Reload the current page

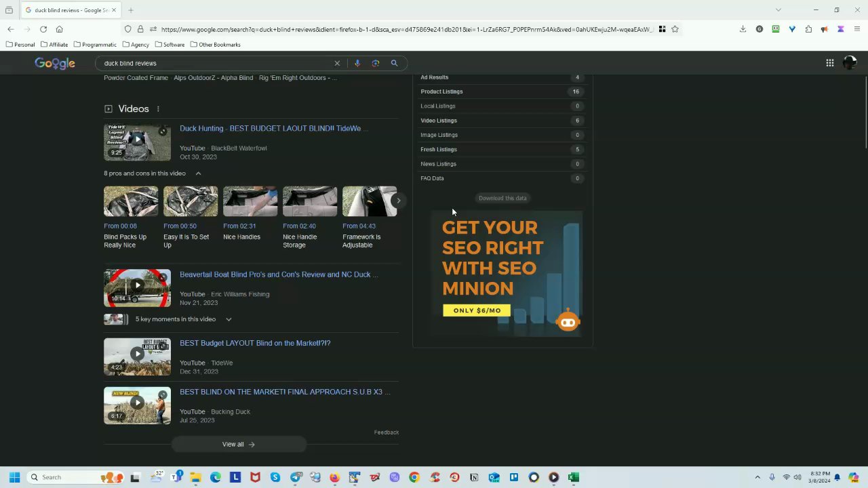coord(43,29)
